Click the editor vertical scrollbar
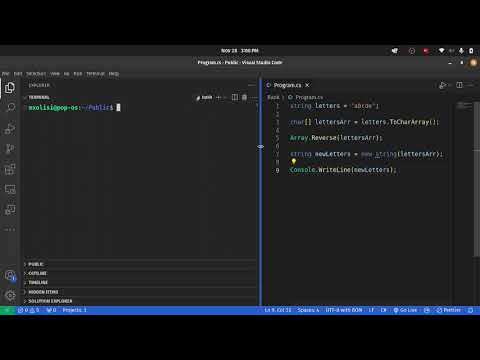This screenshot has width=480, height=360. point(477,179)
